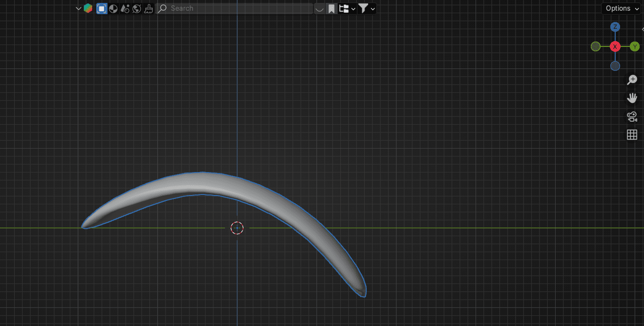Click the colorful cube icon in header
Viewport: 644px width, 326px height.
tap(88, 8)
